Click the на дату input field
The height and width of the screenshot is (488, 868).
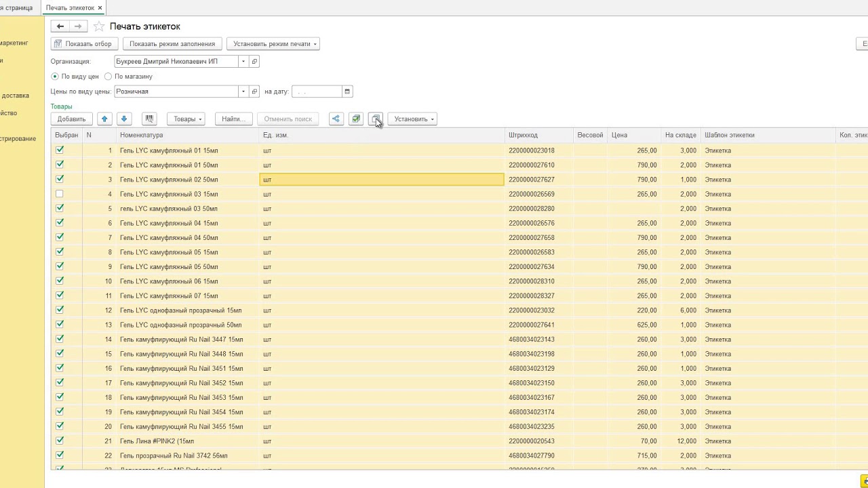click(317, 91)
